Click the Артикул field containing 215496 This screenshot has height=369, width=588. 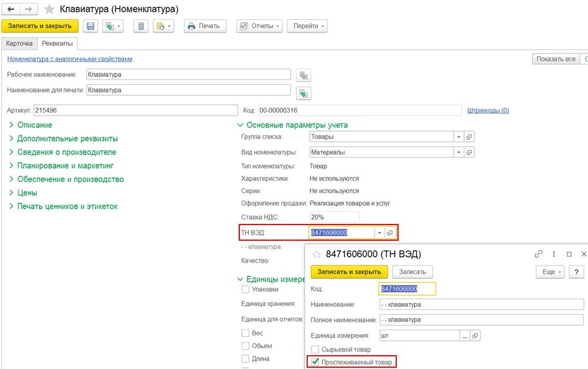(136, 110)
